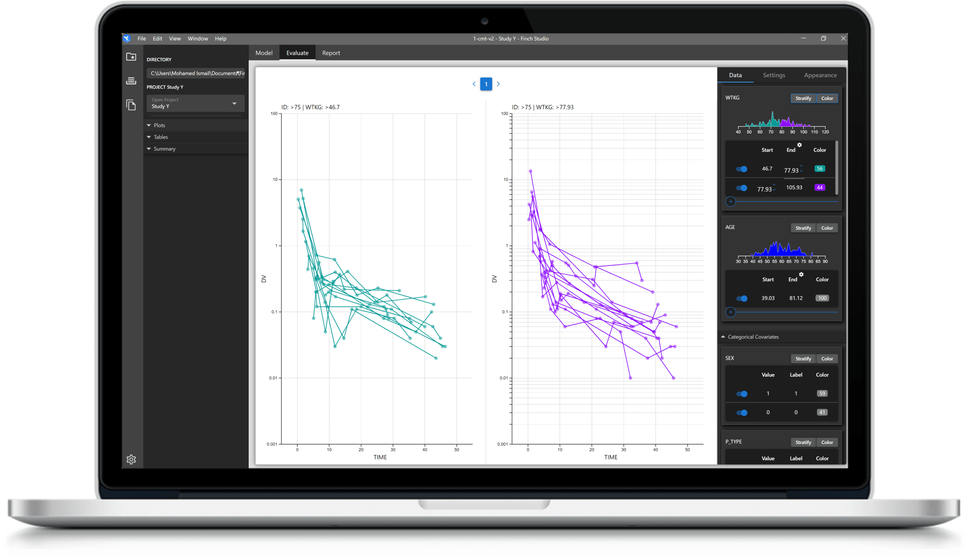The width and height of the screenshot is (968, 560).
Task: Add a new WTKG range with plus icon
Action: [731, 202]
